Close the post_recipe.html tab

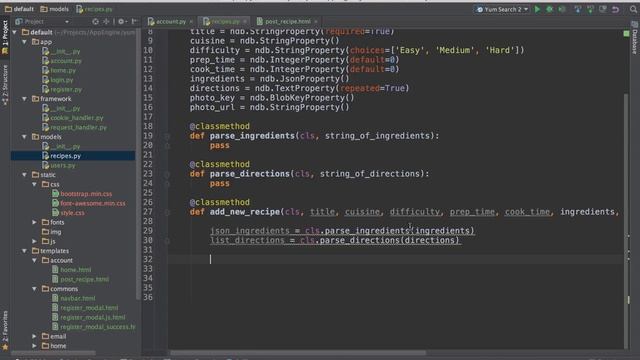pos(316,21)
